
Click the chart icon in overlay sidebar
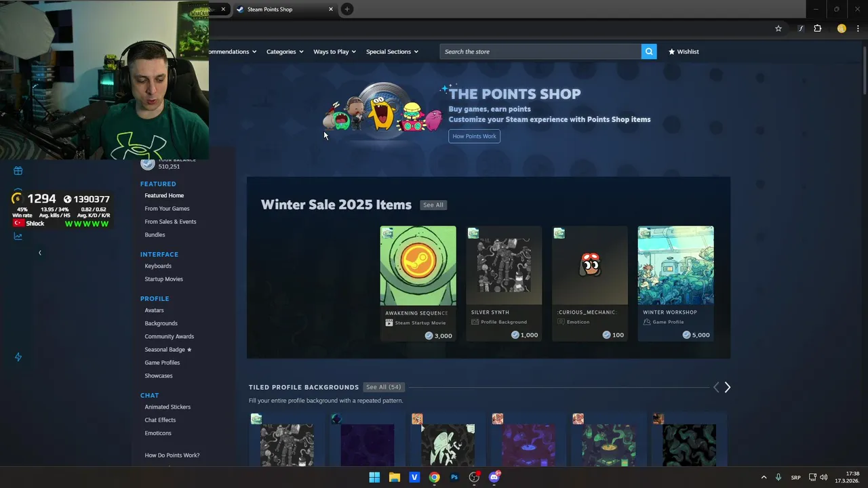(18, 237)
